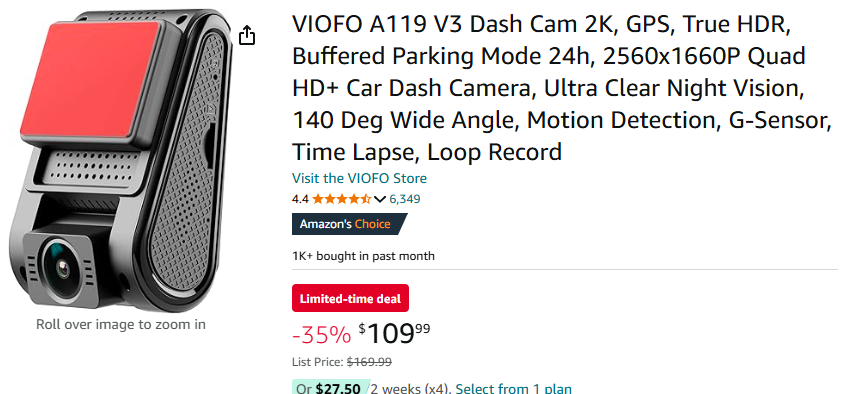Screen dimensions: 856x394
Task: Open the 6,349 ratings link
Action: click(405, 199)
